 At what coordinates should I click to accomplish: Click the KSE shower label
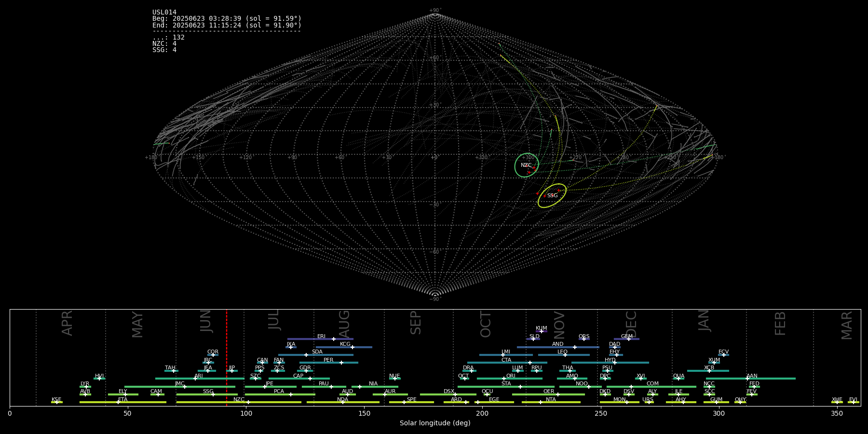pos(56,400)
